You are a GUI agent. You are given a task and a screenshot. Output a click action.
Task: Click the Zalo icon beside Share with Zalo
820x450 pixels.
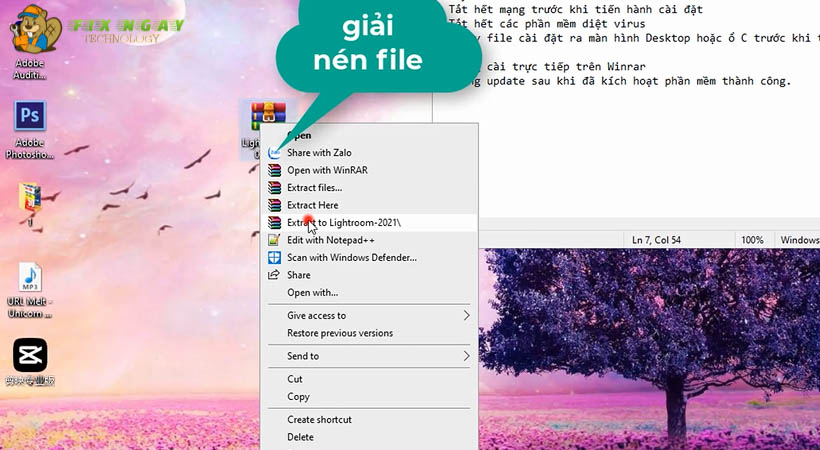275,153
